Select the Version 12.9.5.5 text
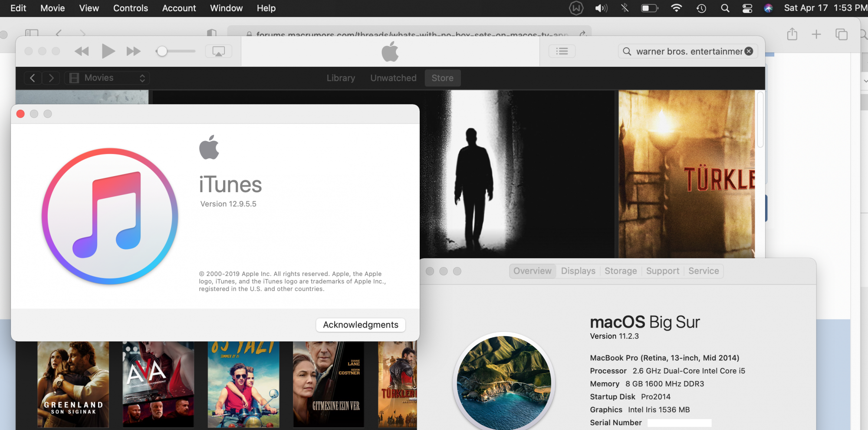This screenshot has width=868, height=430. [x=228, y=204]
